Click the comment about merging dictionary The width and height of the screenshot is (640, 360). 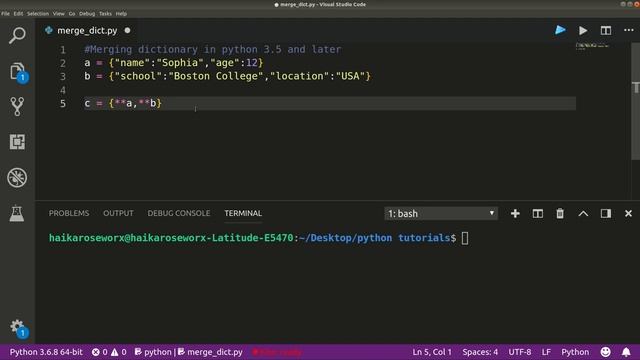pyautogui.click(x=213, y=49)
